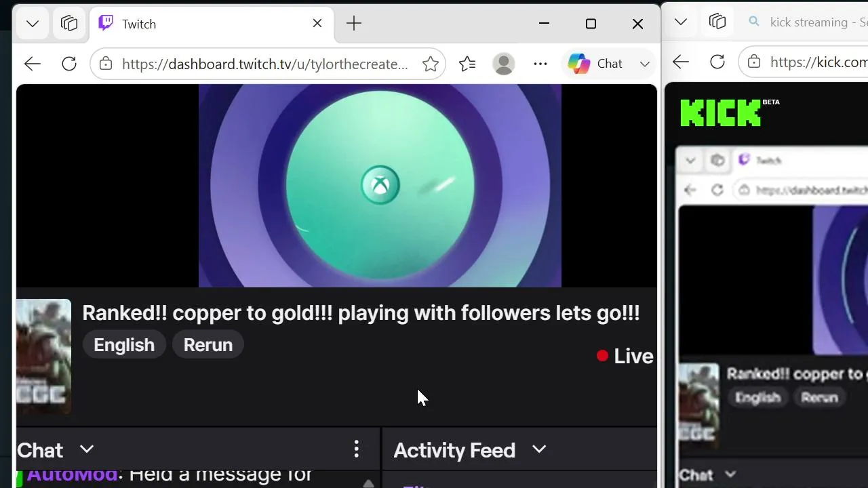The width and height of the screenshot is (868, 488).
Task: Maximize the Twitch browser window
Action: tap(591, 24)
